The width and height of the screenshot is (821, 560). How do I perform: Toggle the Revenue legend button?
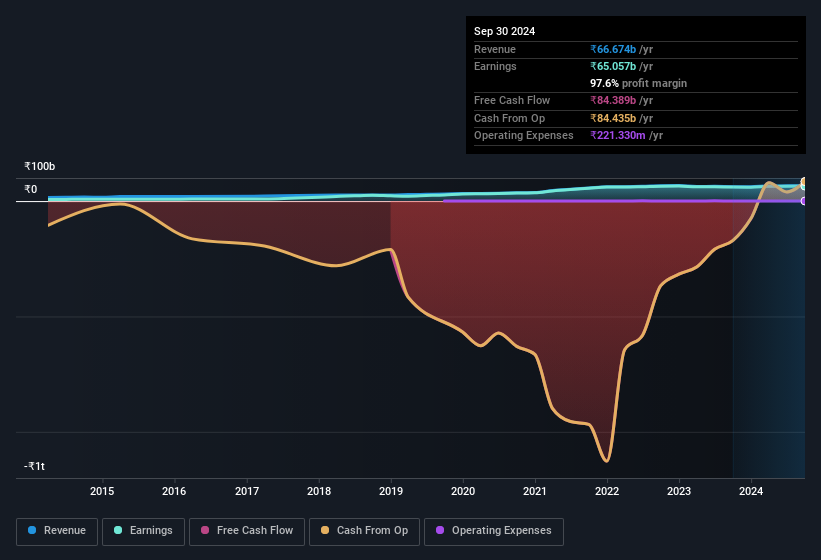click(57, 531)
